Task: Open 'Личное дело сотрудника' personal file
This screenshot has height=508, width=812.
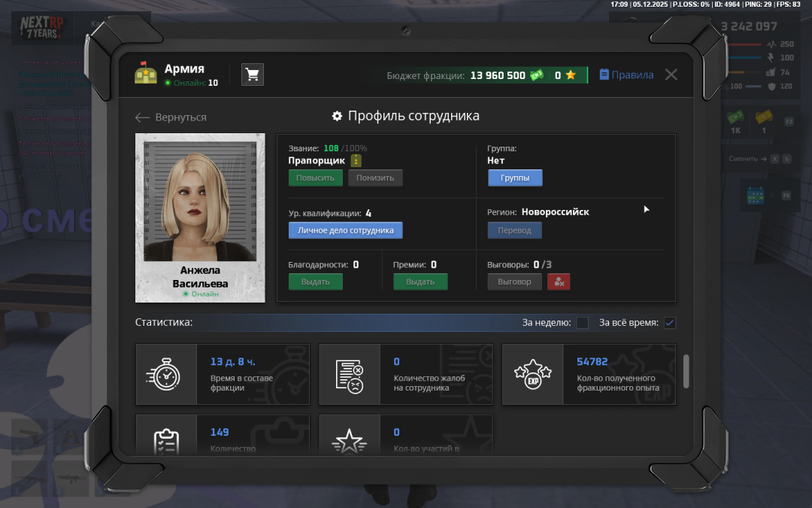Action: [x=345, y=230]
